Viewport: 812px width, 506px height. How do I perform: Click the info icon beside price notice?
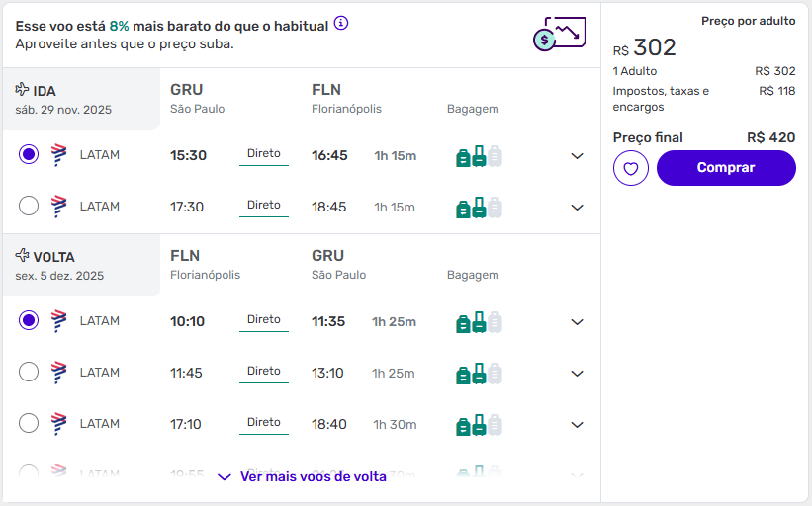(341, 24)
